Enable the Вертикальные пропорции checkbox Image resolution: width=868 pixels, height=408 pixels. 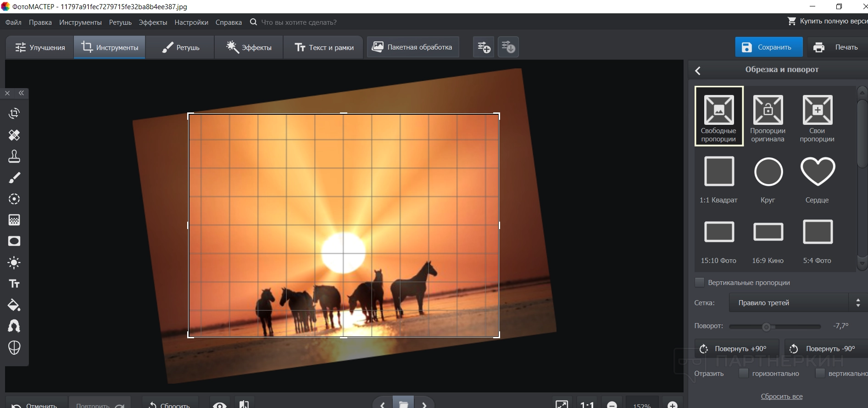pyautogui.click(x=700, y=282)
